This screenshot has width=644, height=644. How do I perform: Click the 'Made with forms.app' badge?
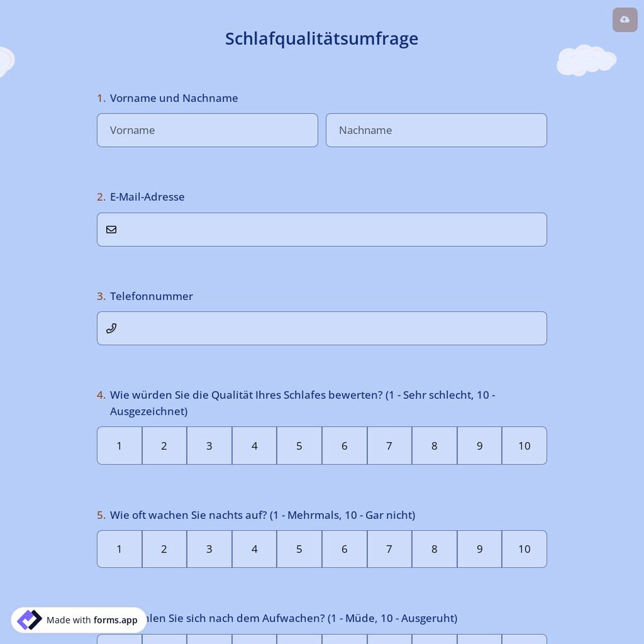tap(79, 620)
